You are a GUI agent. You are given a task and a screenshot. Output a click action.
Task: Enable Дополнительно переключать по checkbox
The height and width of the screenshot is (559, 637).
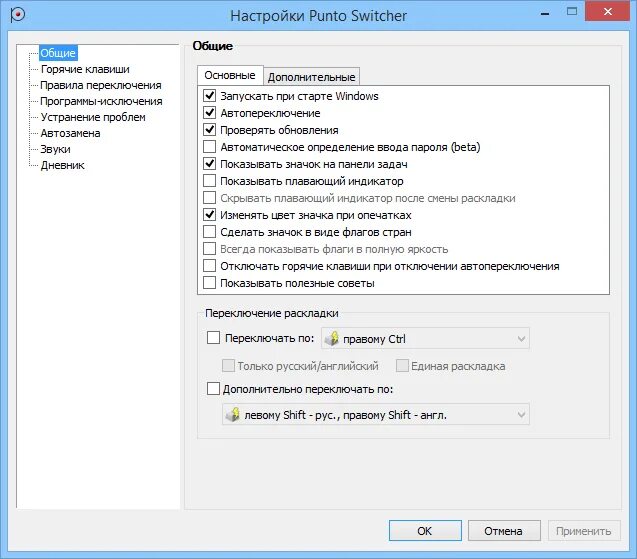pos(214,389)
